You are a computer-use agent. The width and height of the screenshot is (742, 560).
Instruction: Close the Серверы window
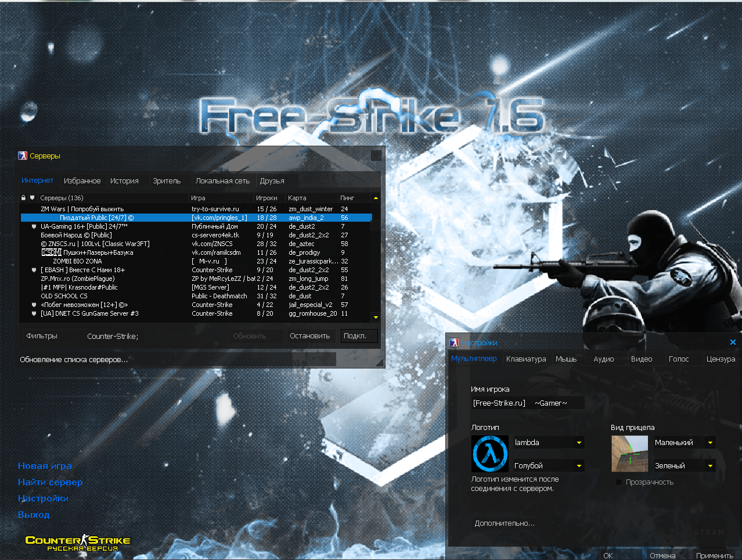376,156
